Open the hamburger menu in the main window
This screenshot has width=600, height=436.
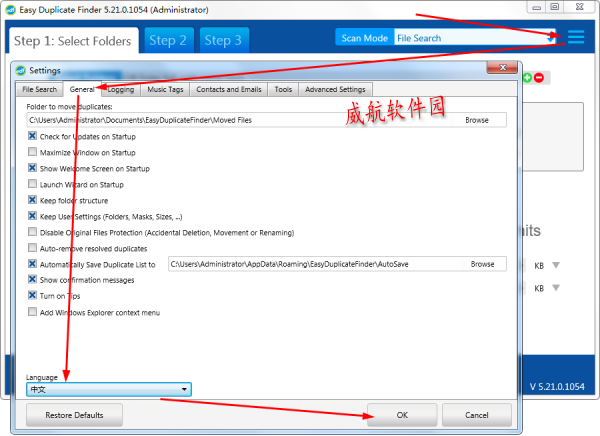(576, 37)
